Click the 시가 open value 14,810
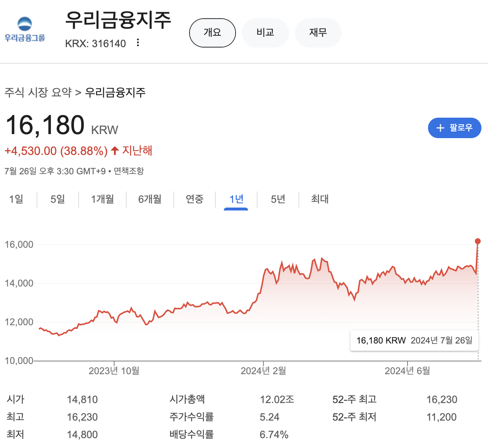Screen dimensions: 488x448 coord(82,399)
